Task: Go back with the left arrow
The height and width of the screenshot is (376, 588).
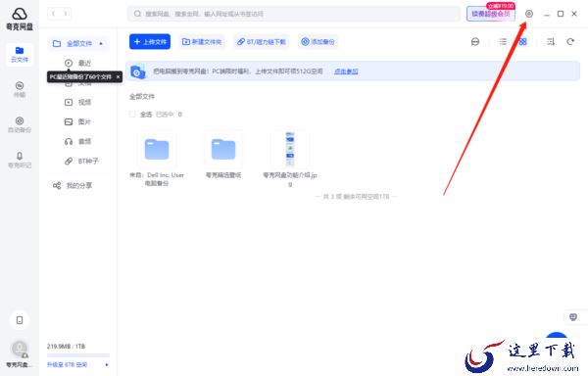Action: click(54, 14)
